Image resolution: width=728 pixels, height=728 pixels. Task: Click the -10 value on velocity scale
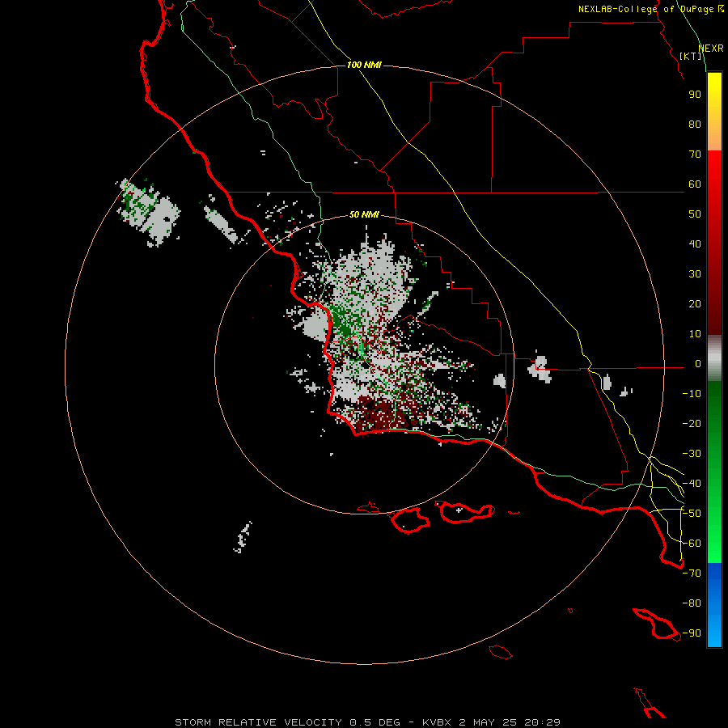pyautogui.click(x=692, y=394)
